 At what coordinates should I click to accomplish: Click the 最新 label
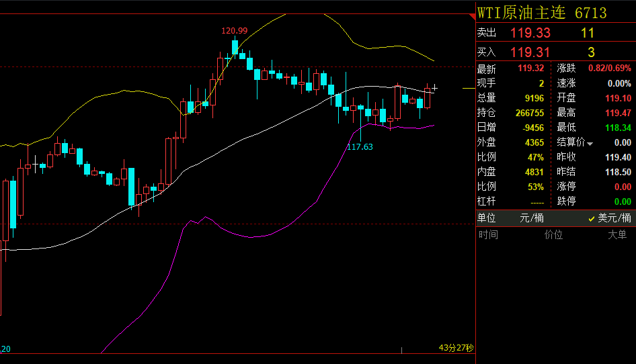[x=486, y=69]
